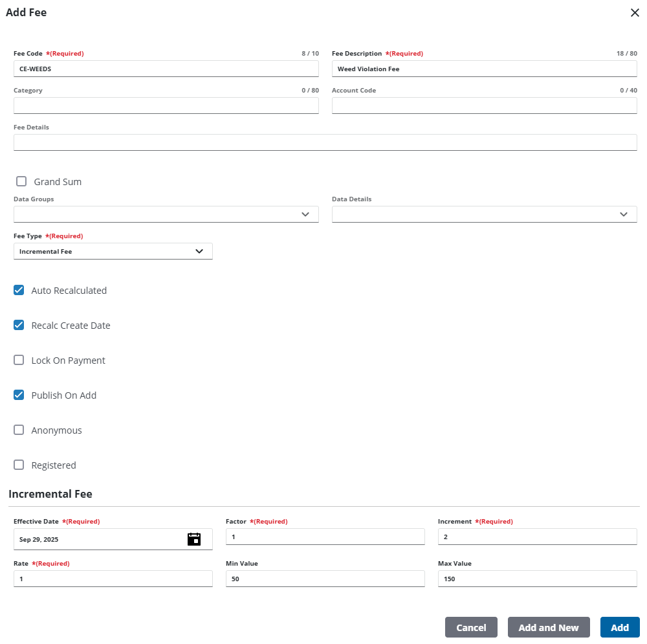The image size is (647, 644).
Task: Uncheck Recalc Create Date
Action: click(x=19, y=326)
